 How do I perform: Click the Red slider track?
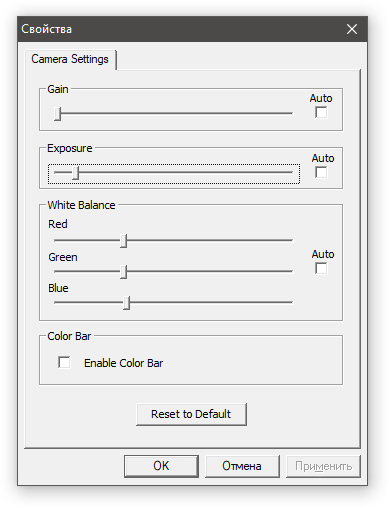click(x=173, y=240)
